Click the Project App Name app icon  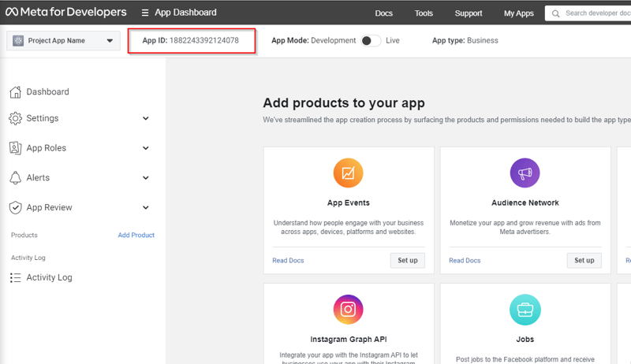(x=18, y=41)
